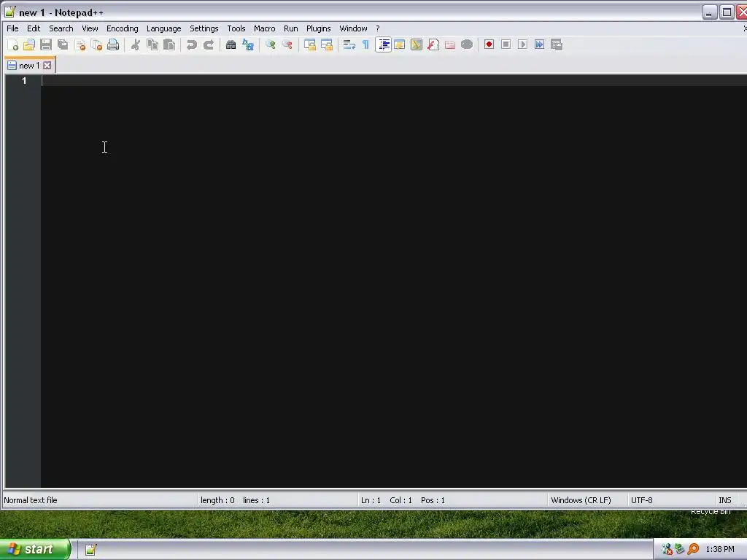Click the Save All toolbar icon
The height and width of the screenshot is (560, 747).
[x=63, y=44]
